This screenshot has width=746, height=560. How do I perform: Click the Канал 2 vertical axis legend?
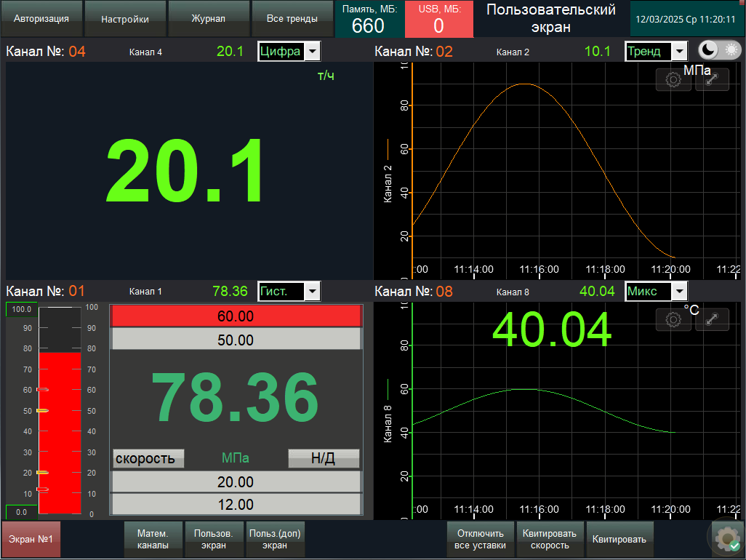[x=388, y=172]
